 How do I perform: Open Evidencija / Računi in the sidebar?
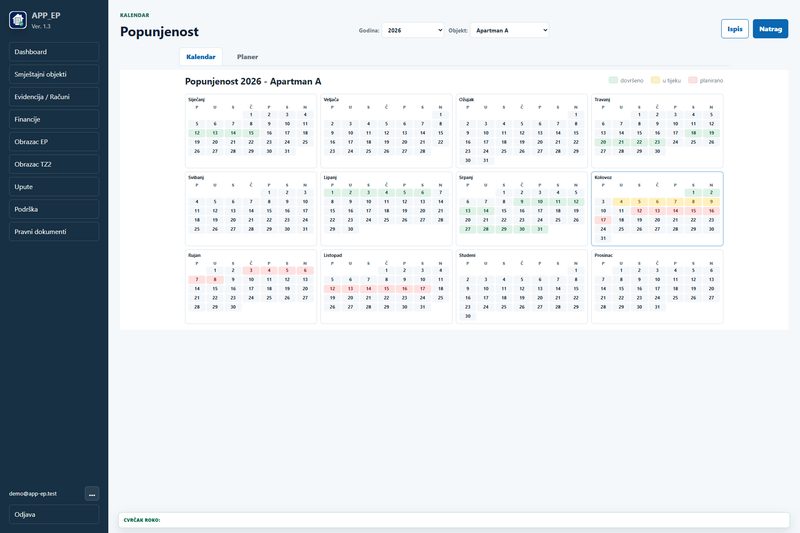(54, 96)
